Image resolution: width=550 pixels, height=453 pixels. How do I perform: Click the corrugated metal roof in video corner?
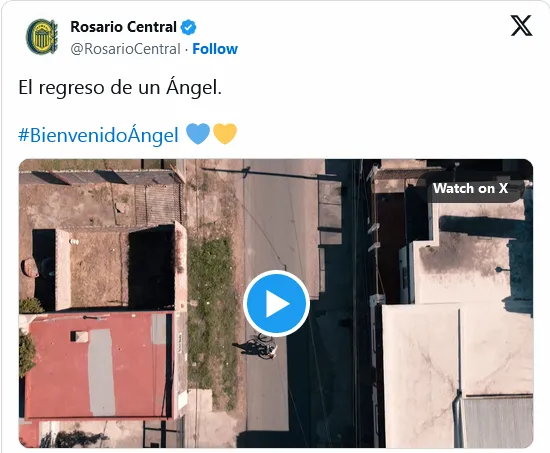coord(498,422)
